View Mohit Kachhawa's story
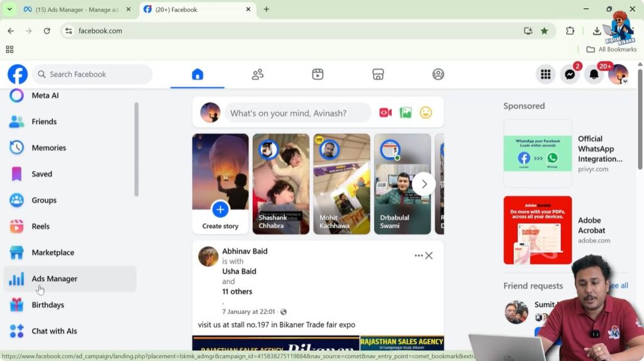The width and height of the screenshot is (644, 361). [x=341, y=184]
